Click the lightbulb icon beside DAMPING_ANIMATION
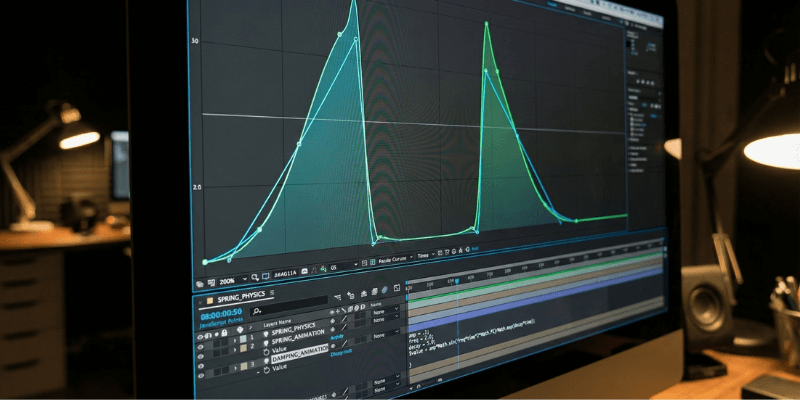The width and height of the screenshot is (800, 400). [x=267, y=361]
